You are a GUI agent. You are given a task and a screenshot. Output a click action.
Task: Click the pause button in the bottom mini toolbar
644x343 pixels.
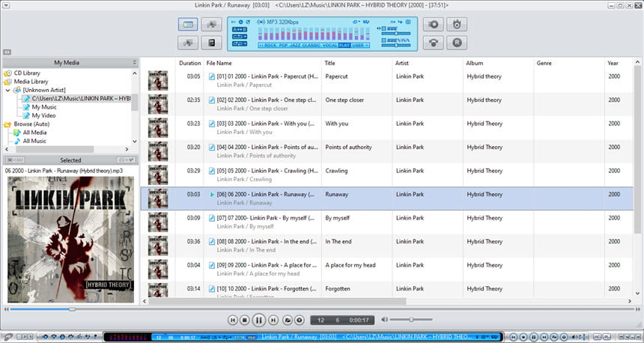[x=533, y=337]
